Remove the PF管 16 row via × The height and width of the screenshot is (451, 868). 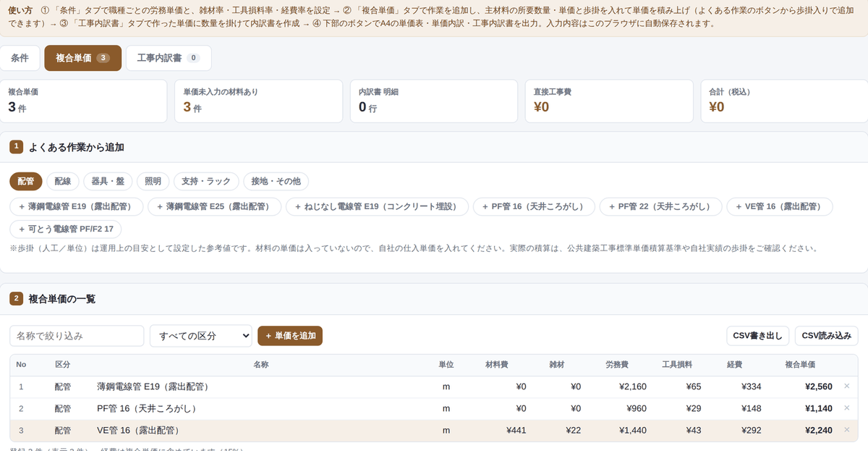click(x=847, y=408)
